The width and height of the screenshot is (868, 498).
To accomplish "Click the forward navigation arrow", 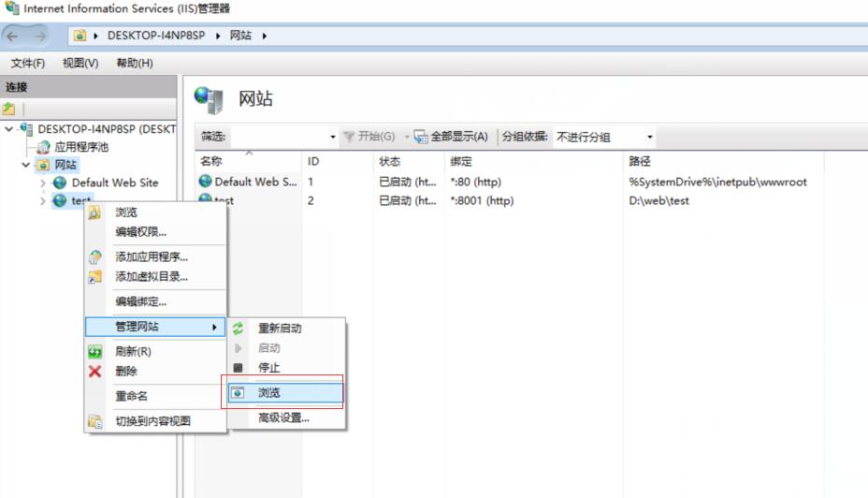I will pyautogui.click(x=40, y=36).
